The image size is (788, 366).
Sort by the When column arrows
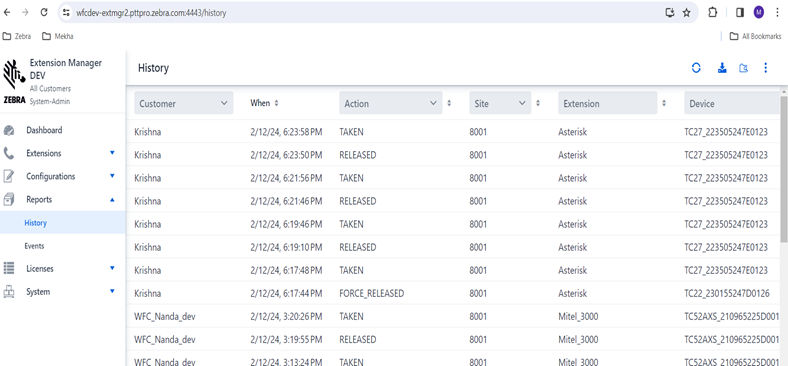[276, 103]
